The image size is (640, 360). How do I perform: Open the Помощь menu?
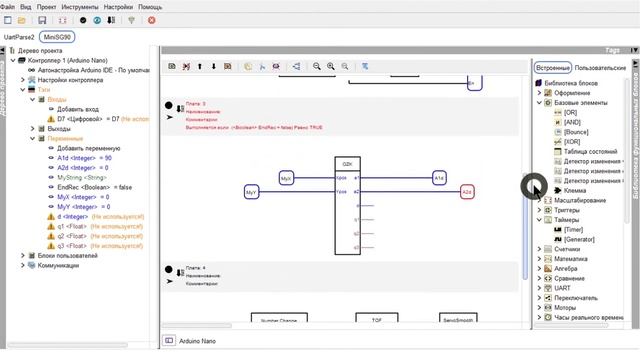point(150,7)
